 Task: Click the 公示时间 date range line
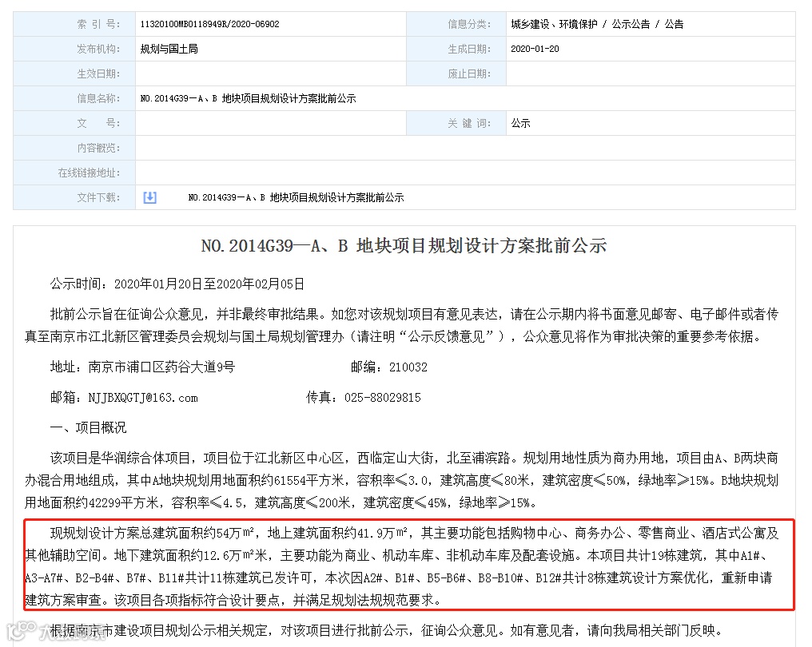tap(177, 284)
